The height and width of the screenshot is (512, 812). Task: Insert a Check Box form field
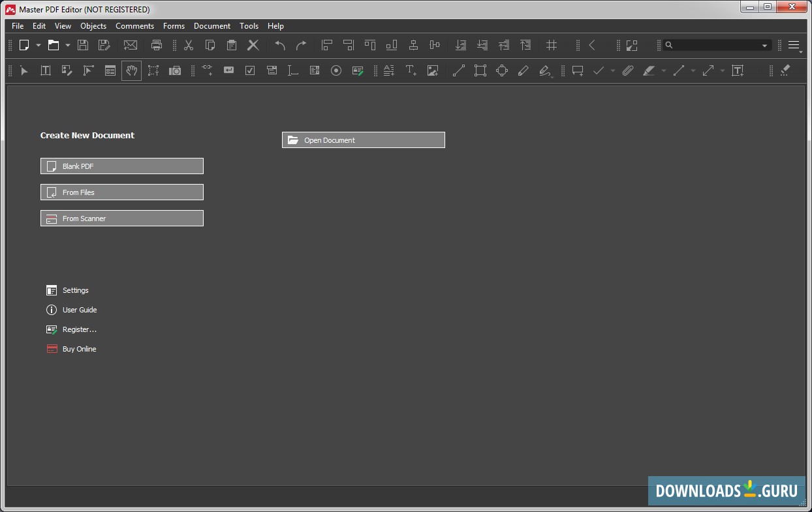coord(250,70)
